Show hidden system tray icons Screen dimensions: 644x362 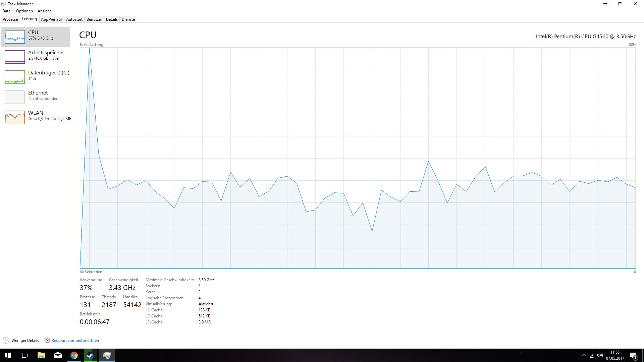[x=584, y=355]
